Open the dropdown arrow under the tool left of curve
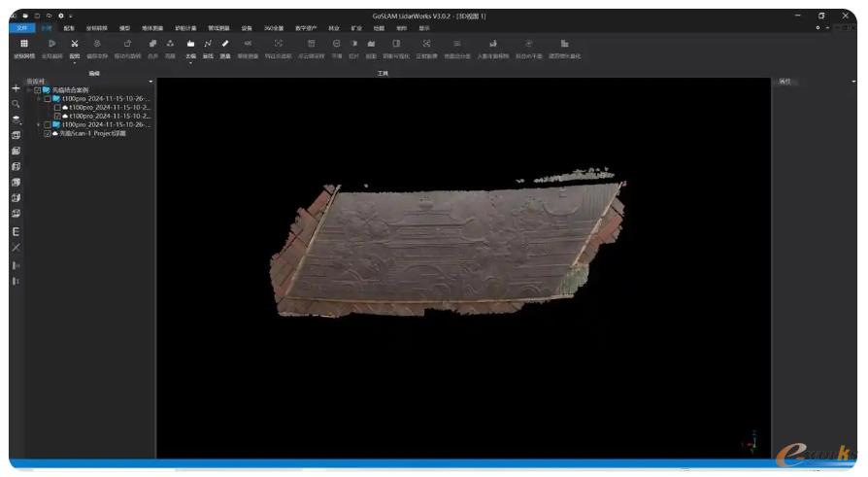Screen dimensions: 868x477 pos(190,62)
